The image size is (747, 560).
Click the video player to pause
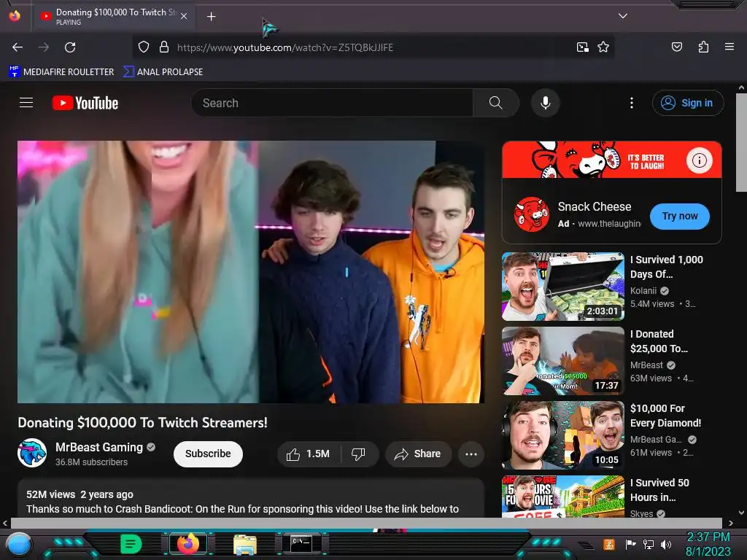pyautogui.click(x=251, y=272)
